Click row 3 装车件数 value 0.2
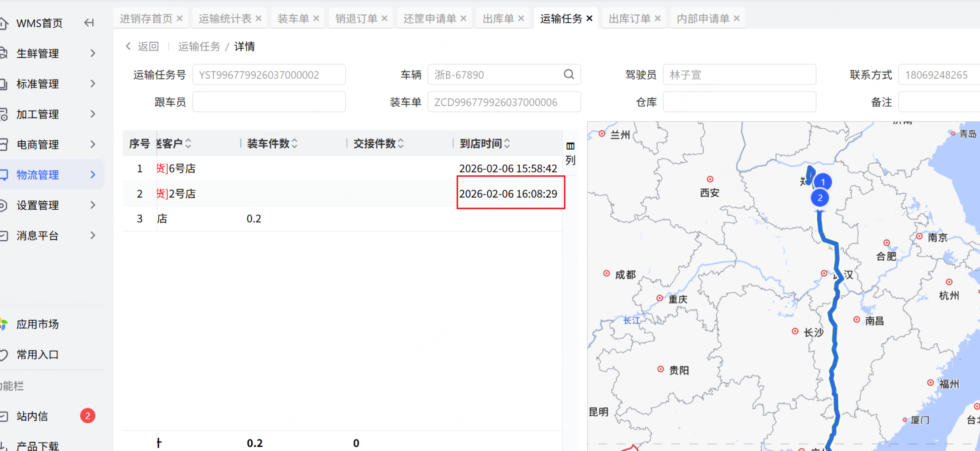Image resolution: width=980 pixels, height=451 pixels. 254,219
